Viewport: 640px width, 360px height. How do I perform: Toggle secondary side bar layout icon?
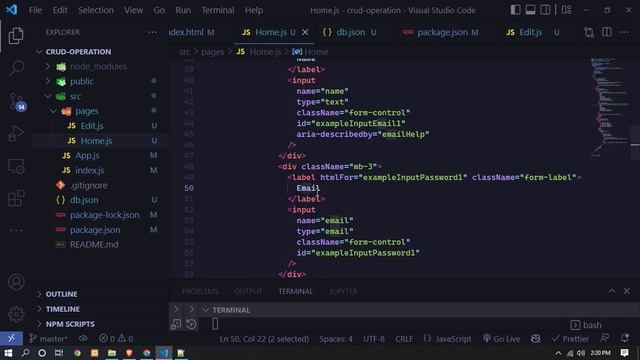click(x=545, y=10)
